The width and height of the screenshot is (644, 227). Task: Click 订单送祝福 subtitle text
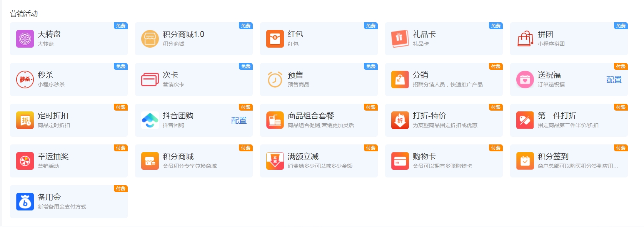551,85
